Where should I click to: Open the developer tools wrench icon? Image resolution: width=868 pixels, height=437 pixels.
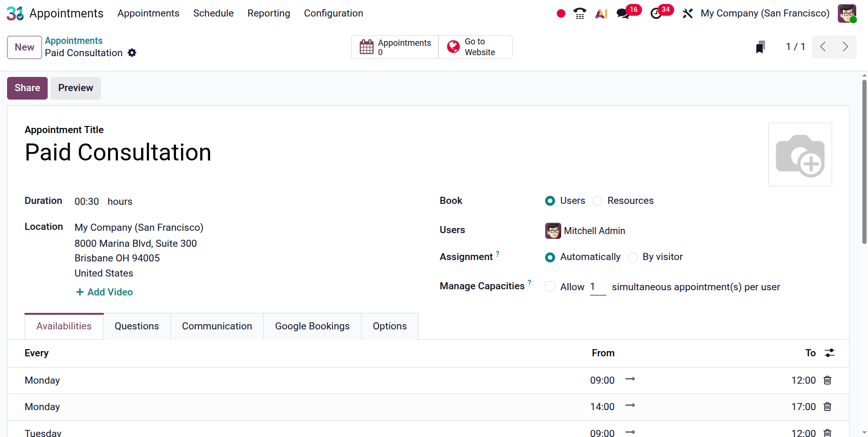tap(687, 14)
